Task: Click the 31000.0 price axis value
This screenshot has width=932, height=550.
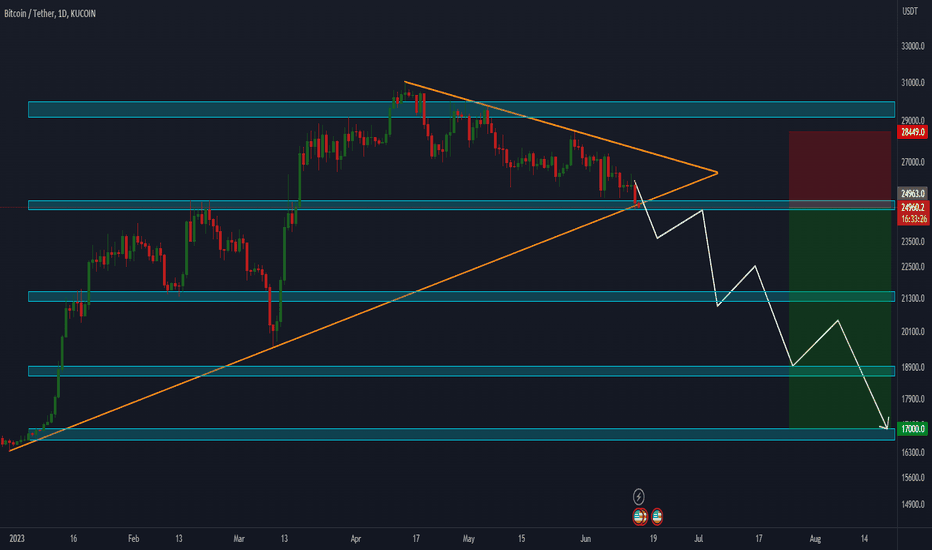Action: point(912,83)
